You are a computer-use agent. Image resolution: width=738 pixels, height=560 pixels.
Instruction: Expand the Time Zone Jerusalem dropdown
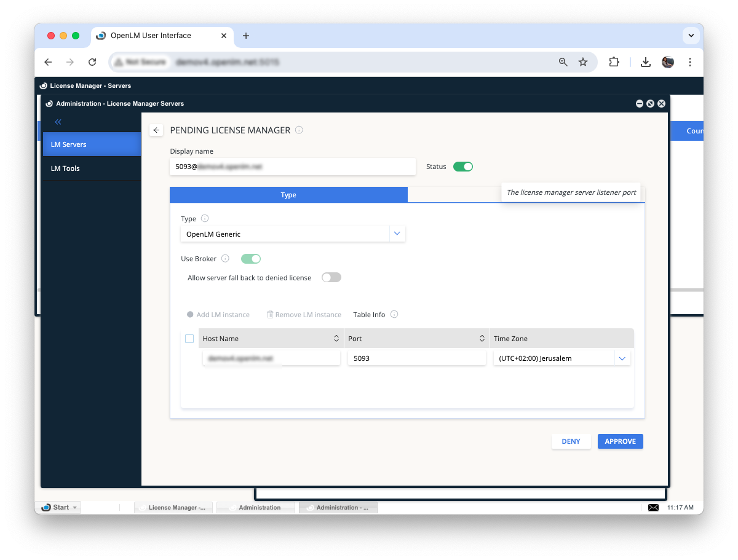pos(622,358)
